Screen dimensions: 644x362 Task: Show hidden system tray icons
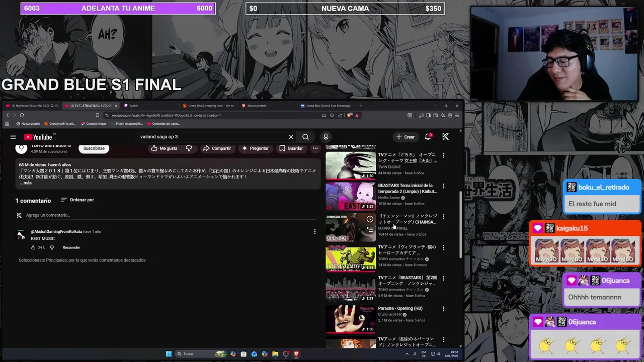(407, 354)
